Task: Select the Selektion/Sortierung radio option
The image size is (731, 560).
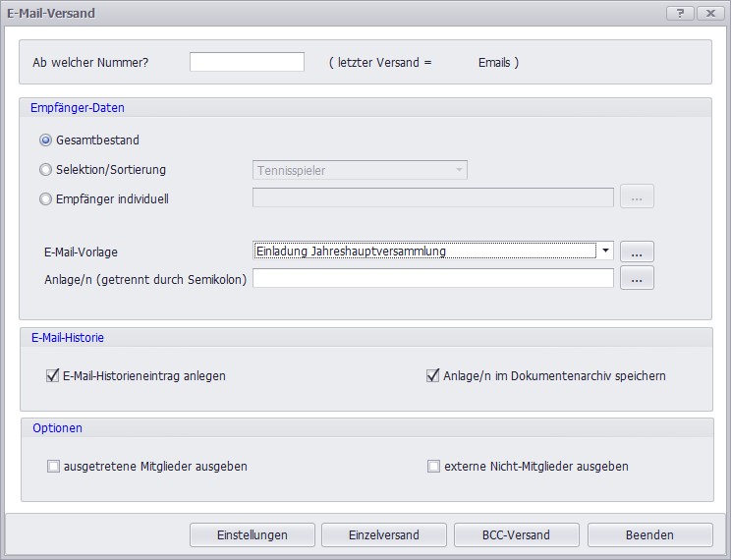Action: tap(46, 170)
